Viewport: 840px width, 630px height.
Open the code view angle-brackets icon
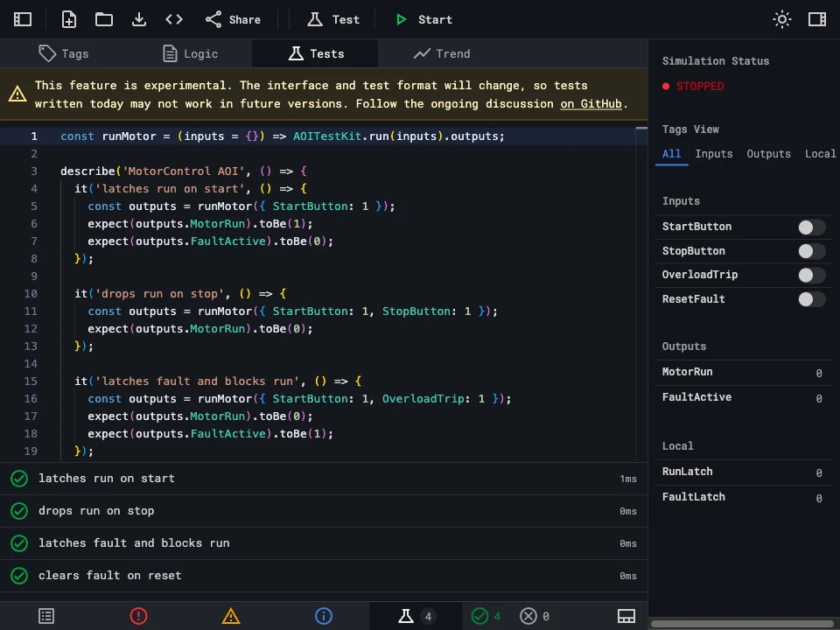coord(174,19)
